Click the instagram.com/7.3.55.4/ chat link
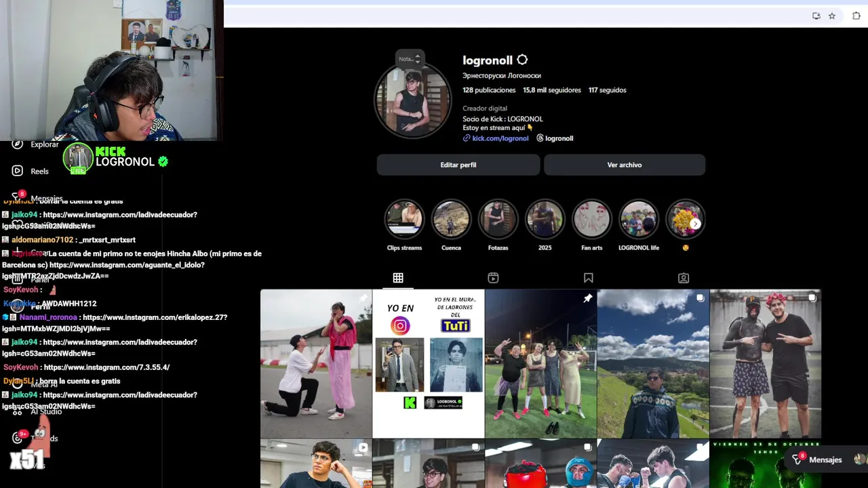 [106, 367]
